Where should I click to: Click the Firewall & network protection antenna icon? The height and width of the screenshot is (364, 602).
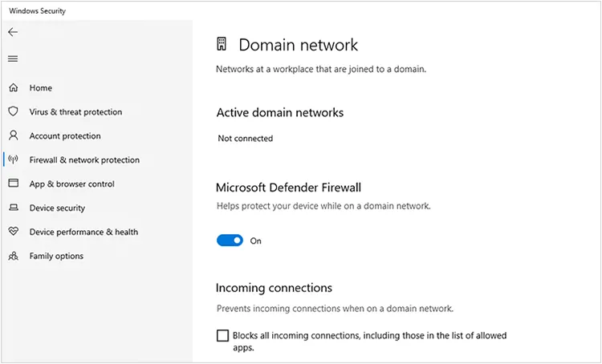tap(13, 160)
